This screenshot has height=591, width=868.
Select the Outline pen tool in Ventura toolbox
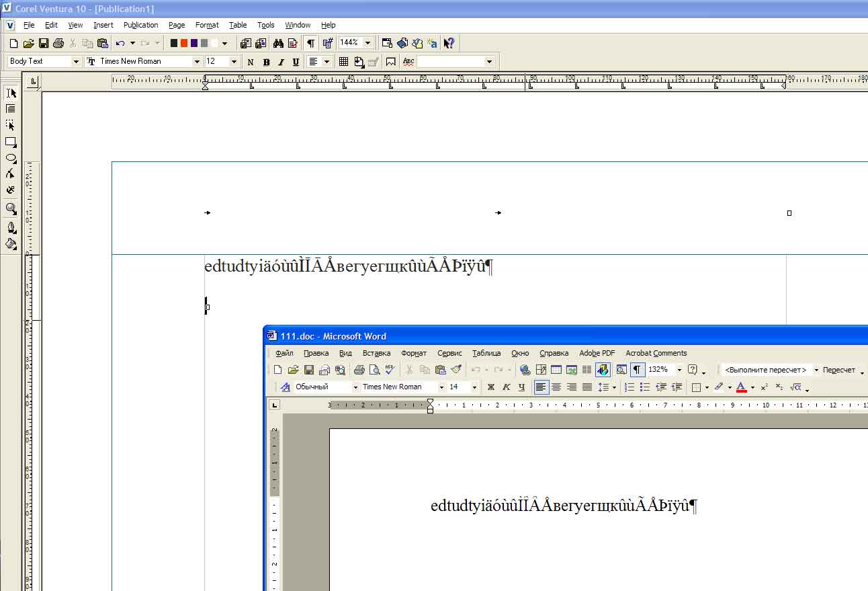pos(11,227)
